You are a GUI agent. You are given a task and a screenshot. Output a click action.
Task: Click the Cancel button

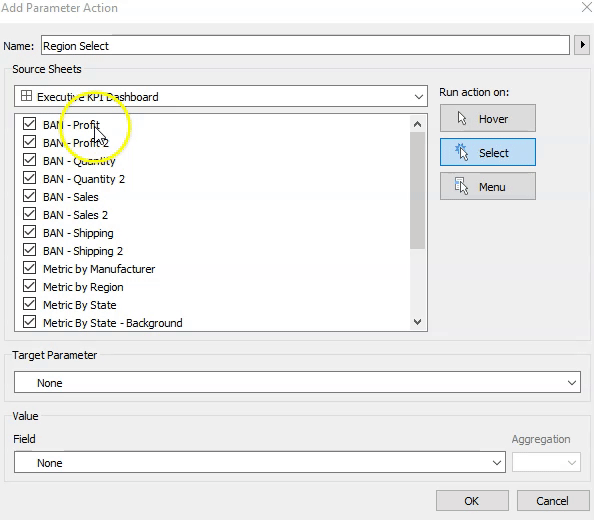[553, 501]
